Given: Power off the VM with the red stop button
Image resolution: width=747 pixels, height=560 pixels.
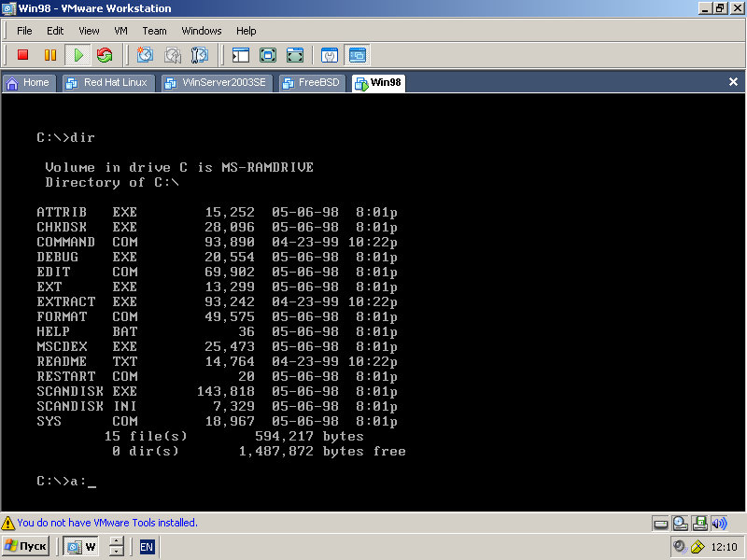Looking at the screenshot, I should tap(22, 55).
